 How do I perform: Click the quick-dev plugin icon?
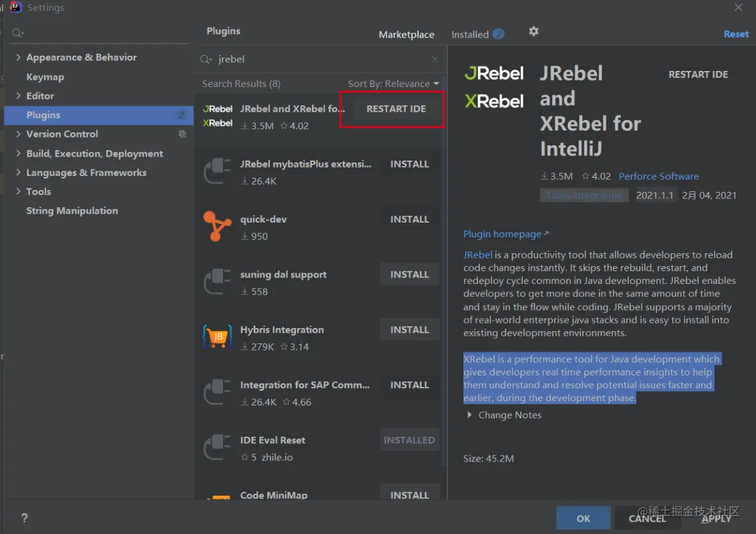point(217,226)
